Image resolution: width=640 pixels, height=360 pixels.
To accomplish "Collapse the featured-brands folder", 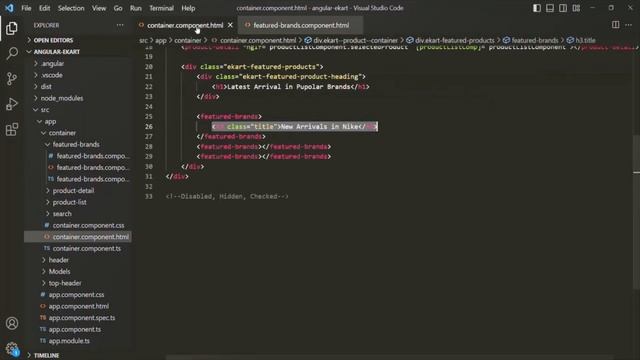I will 76,144.
